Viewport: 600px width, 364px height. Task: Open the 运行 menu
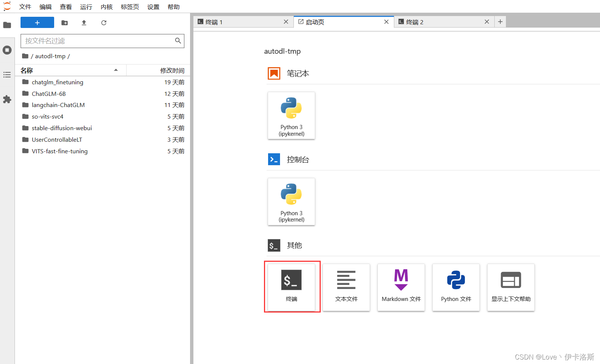click(86, 7)
